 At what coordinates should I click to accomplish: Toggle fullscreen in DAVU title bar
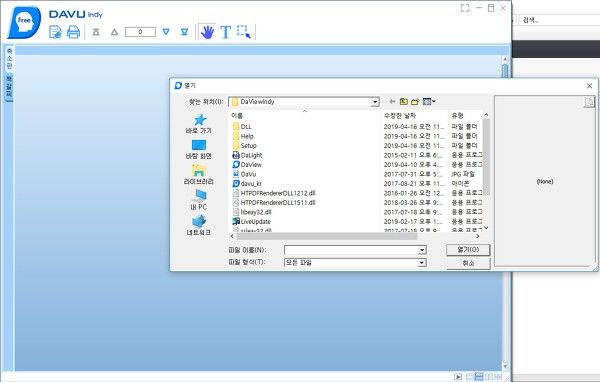[465, 8]
